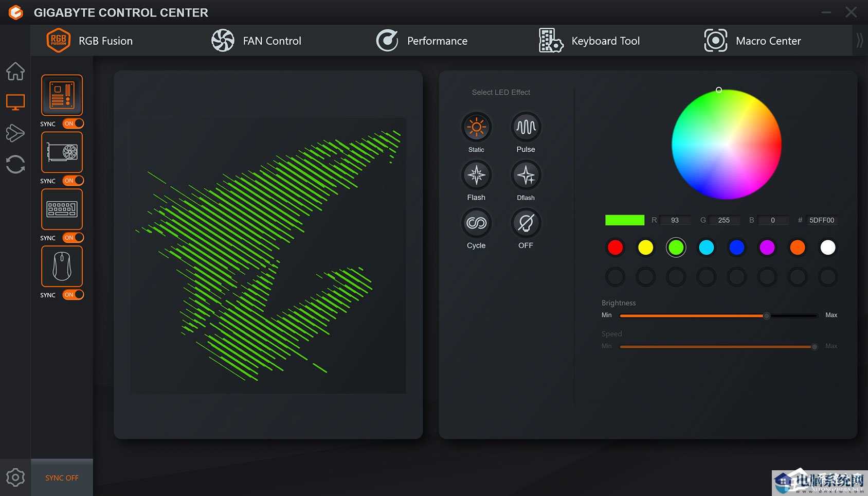Pick the blue color swatch
This screenshot has height=496, width=868.
pos(736,247)
